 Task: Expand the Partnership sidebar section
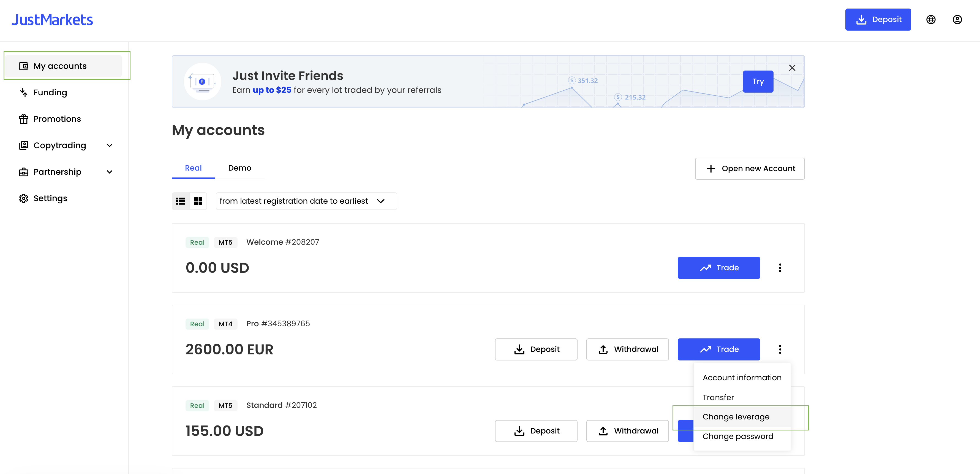(110, 172)
